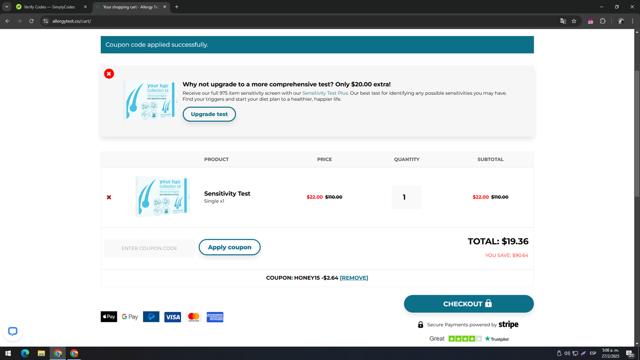Click the 'Coupon code applied successfully.' banner text
The width and height of the screenshot is (640, 360).
(157, 44)
